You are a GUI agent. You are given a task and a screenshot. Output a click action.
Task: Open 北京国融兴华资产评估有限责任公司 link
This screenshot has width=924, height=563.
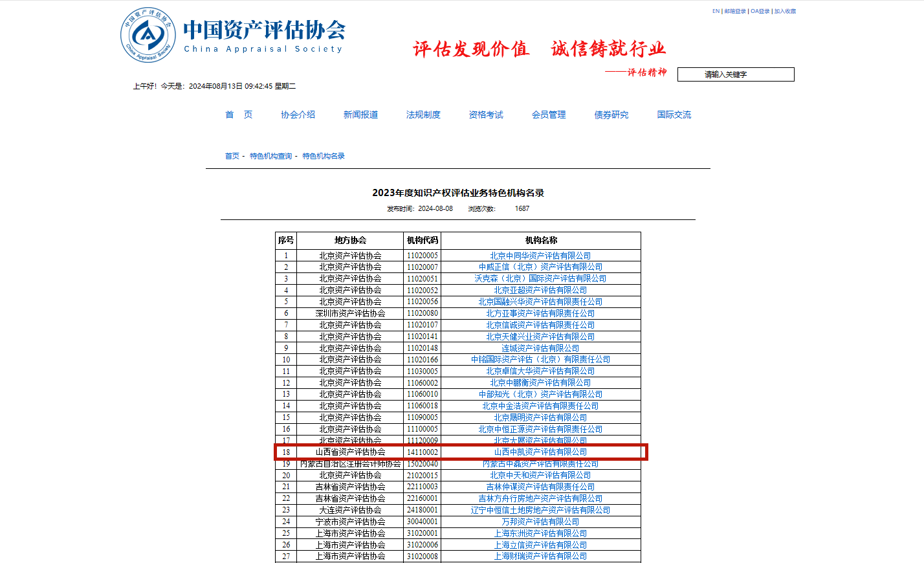(540, 302)
